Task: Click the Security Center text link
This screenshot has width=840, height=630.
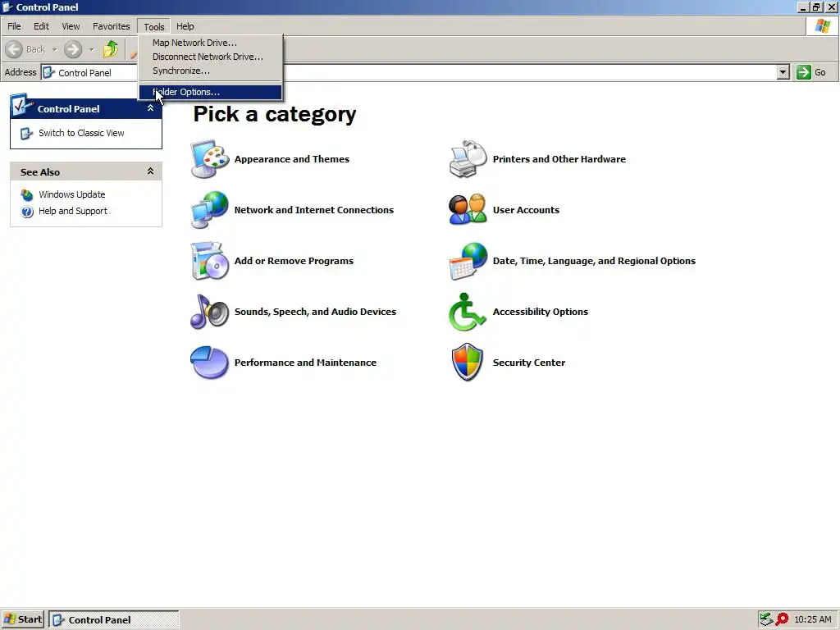Action: [x=529, y=363]
